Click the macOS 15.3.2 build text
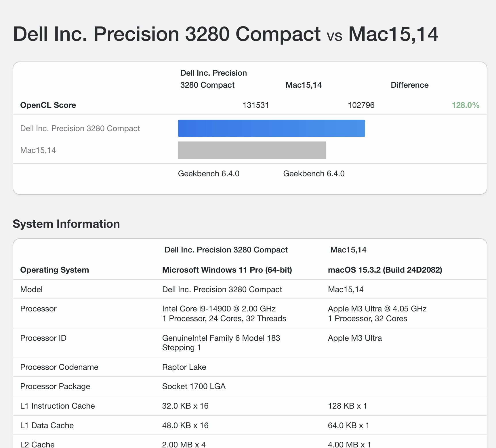 [385, 270]
